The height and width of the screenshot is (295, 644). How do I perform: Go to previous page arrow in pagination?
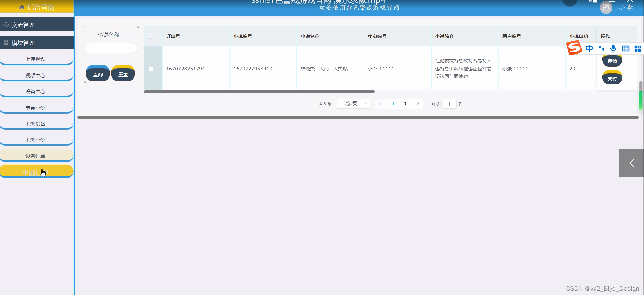coord(380,103)
